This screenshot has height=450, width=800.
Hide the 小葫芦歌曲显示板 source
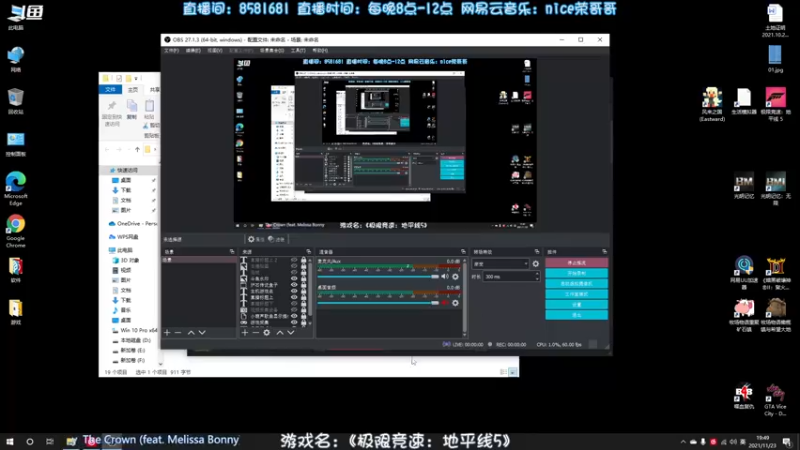pyautogui.click(x=294, y=316)
